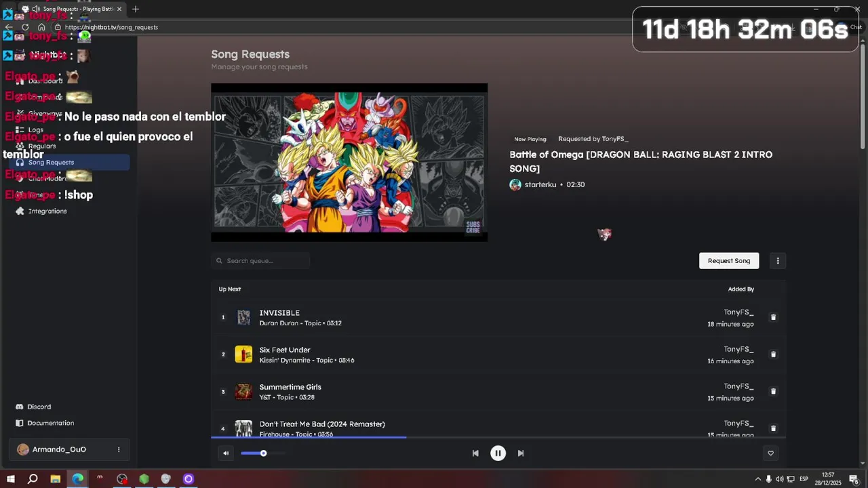Click the starterku channel avatar
The width and height of the screenshot is (868, 488).
coord(515,185)
